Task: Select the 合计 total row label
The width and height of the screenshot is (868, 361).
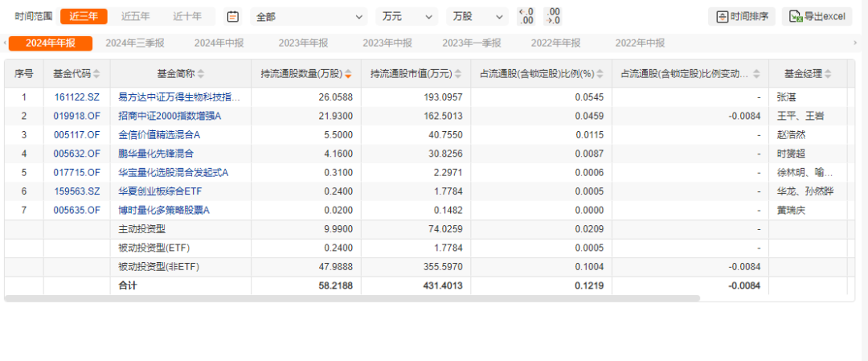Action: tap(127, 285)
